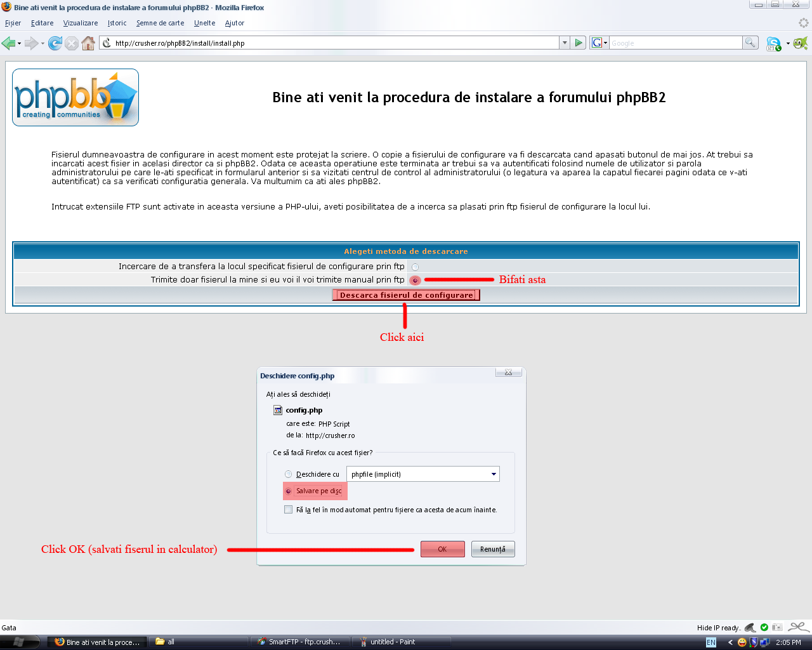Click the Forward arrow in Firefox toolbar
This screenshot has height=650, width=812.
tap(31, 43)
